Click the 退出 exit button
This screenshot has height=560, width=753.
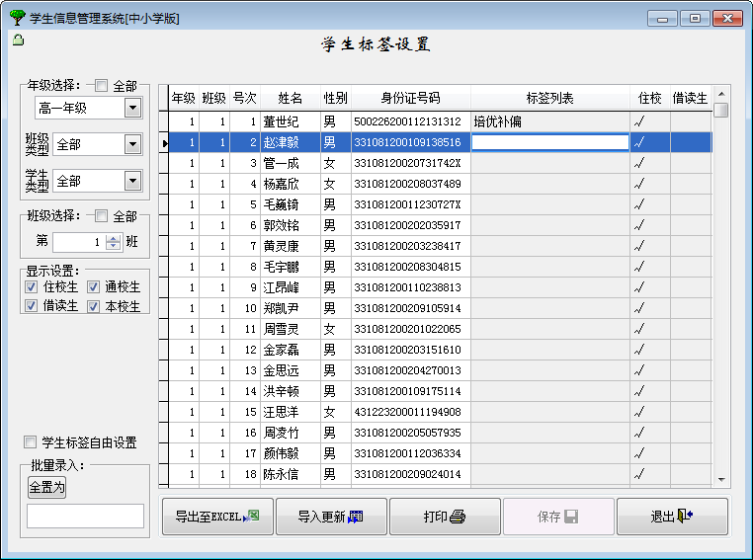pyautogui.click(x=672, y=517)
